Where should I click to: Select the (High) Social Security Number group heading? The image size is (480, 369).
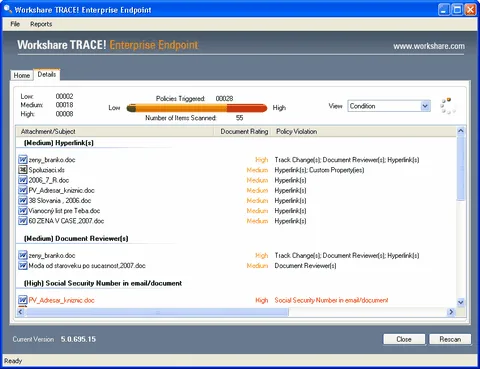pyautogui.click(x=103, y=283)
